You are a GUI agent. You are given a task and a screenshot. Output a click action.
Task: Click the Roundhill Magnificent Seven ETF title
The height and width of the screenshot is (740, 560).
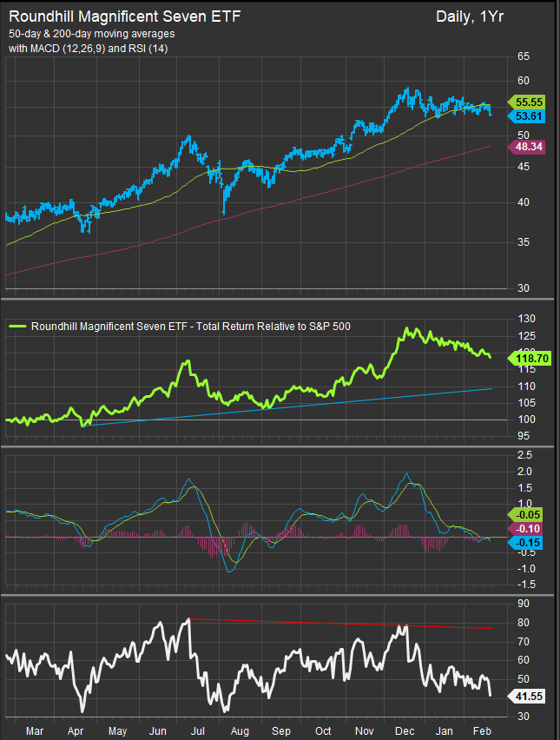pyautogui.click(x=124, y=17)
